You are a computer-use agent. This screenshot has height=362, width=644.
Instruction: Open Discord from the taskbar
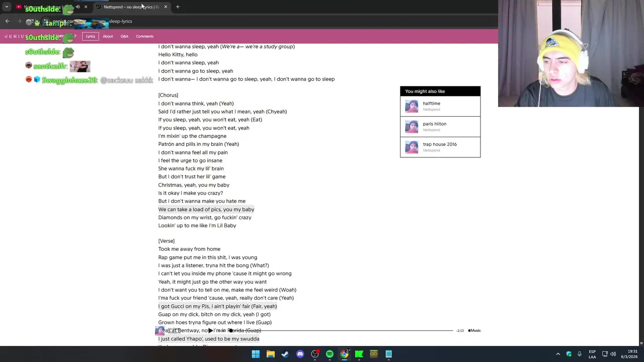coord(300,354)
